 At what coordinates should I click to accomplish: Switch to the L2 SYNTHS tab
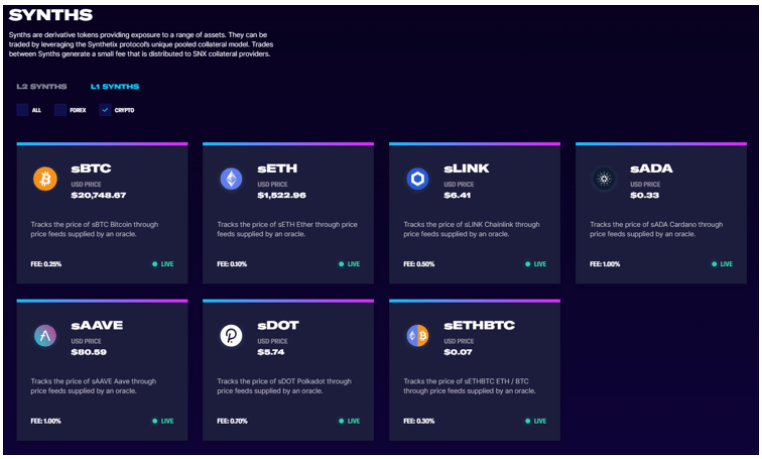[42, 86]
